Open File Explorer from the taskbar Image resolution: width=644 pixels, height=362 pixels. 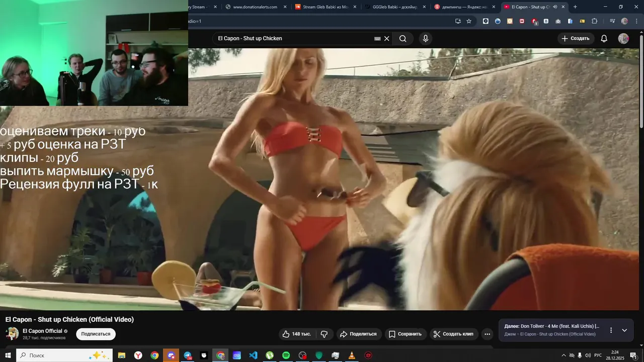point(122,355)
